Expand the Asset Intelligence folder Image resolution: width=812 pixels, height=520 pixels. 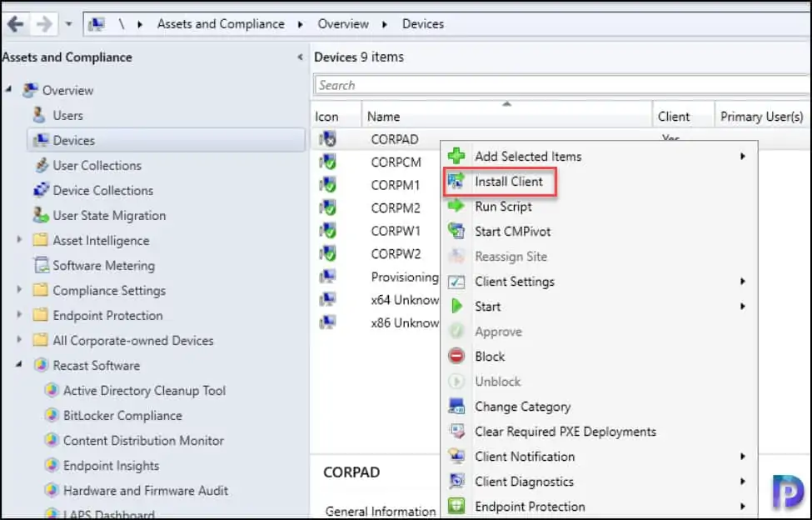(19, 240)
